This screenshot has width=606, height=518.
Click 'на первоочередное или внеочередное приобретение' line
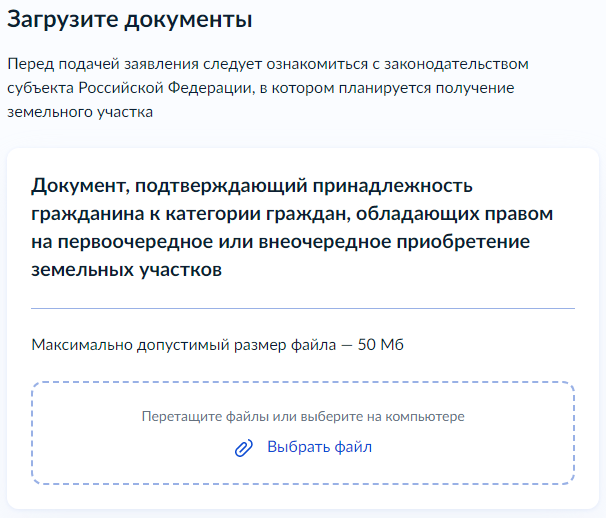pyautogui.click(x=281, y=242)
